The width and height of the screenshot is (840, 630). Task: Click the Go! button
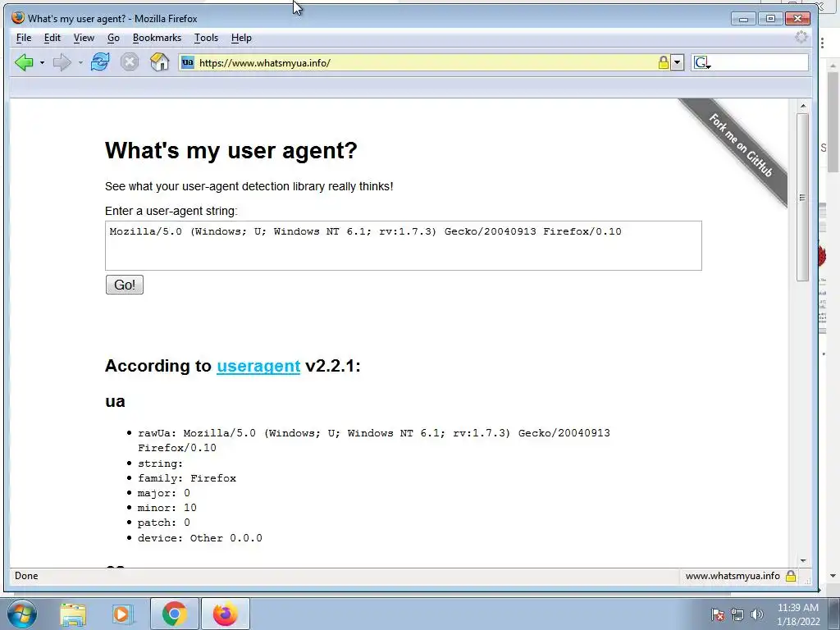pyautogui.click(x=125, y=285)
